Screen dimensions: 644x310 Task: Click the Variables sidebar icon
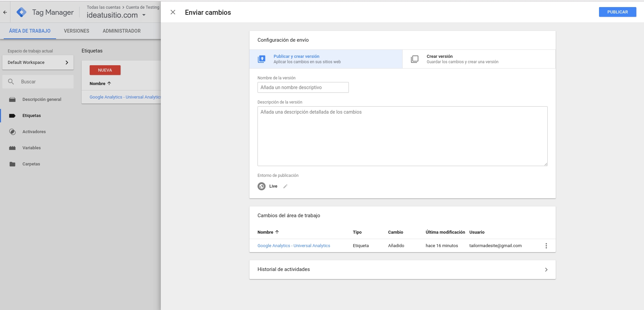tap(12, 148)
